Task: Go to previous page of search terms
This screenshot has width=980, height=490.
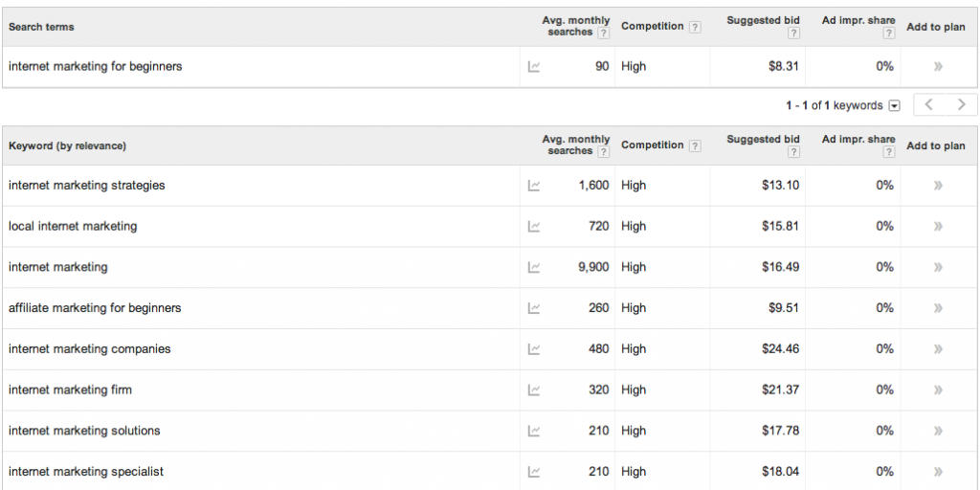Action: (929, 105)
